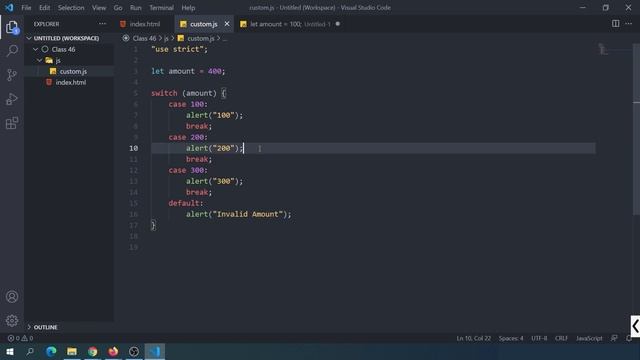Open the Run menu
The height and width of the screenshot is (360, 640).
[x=136, y=8]
